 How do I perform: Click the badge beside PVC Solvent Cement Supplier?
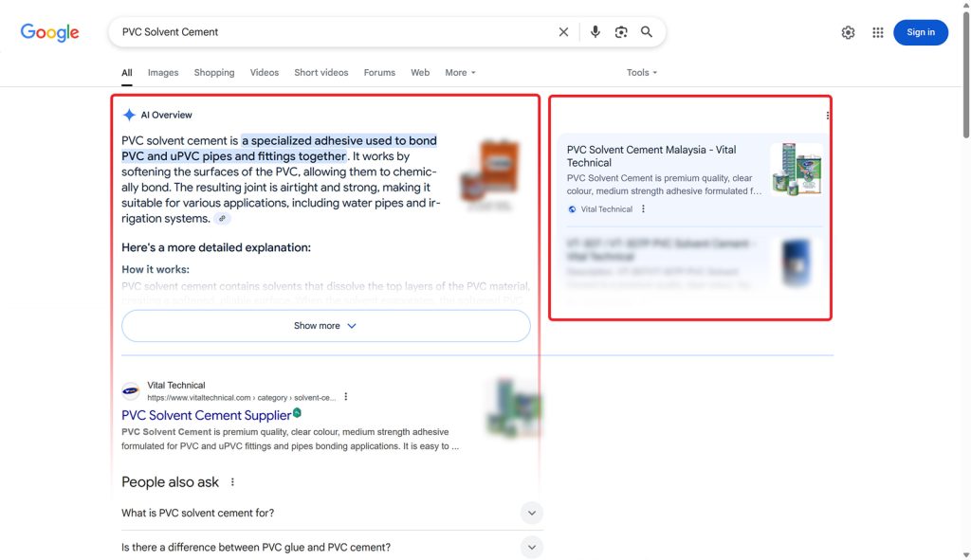pos(297,413)
